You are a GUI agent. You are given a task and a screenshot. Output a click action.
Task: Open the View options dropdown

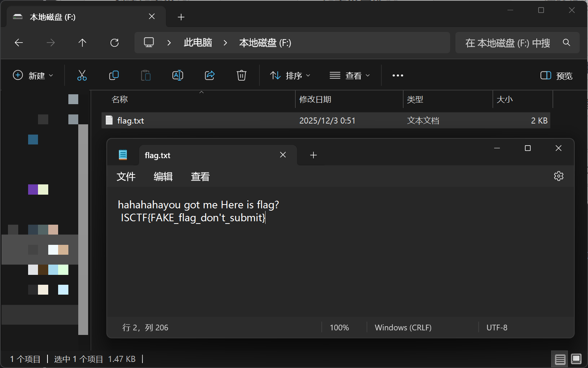tap(349, 76)
